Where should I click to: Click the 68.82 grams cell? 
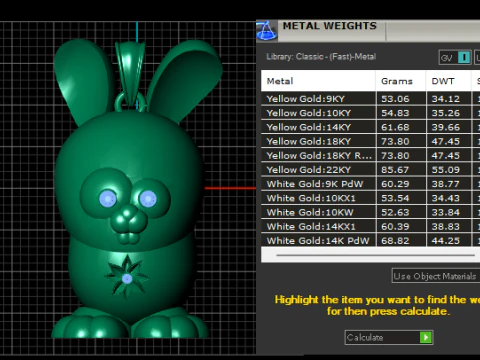(401, 240)
